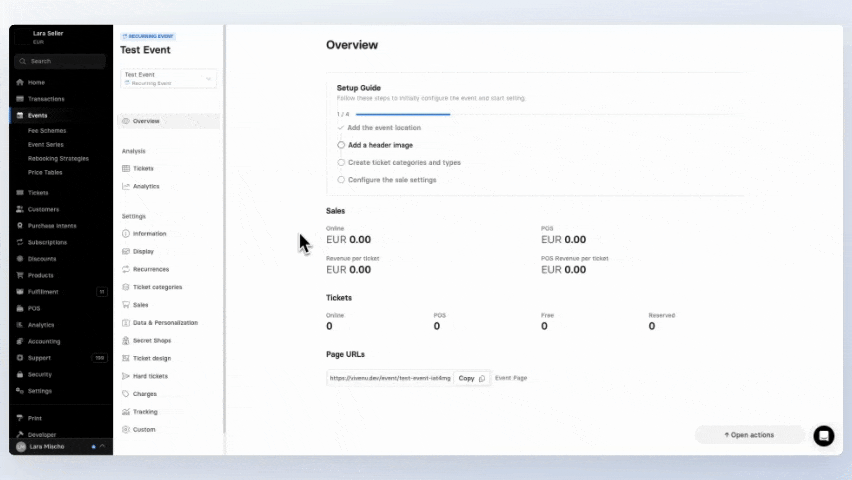852x480 pixels.
Task: Go to Ticket categories settings
Action: click(157, 287)
